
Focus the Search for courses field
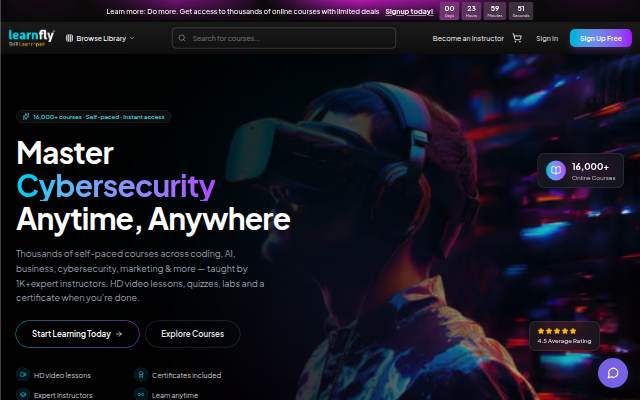pos(284,38)
